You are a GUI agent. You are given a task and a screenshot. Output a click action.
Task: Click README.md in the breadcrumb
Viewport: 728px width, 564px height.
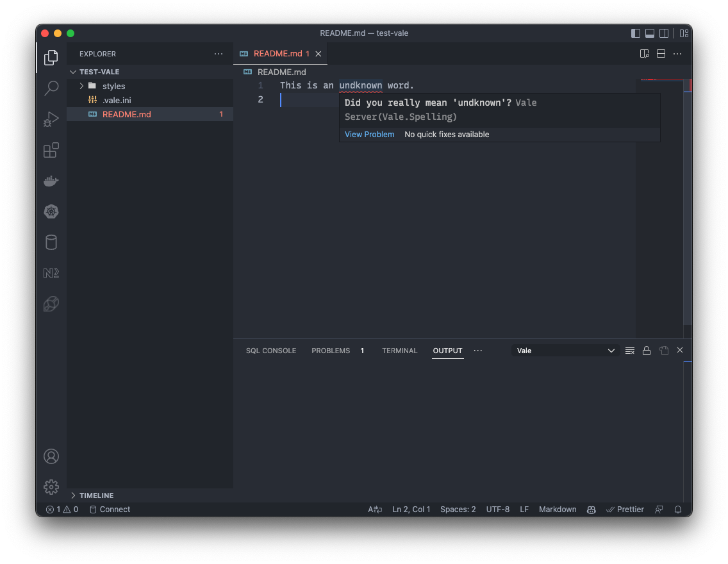[x=281, y=72]
